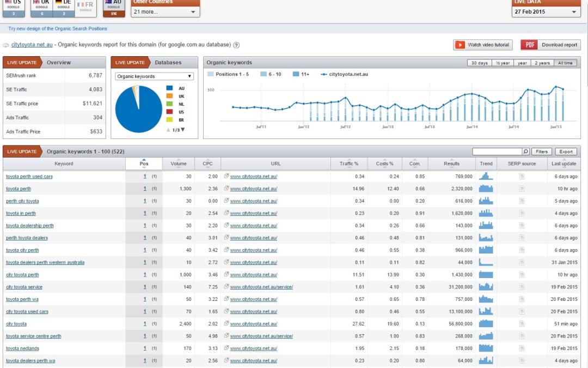Go to previous page of database legend

pos(168,130)
